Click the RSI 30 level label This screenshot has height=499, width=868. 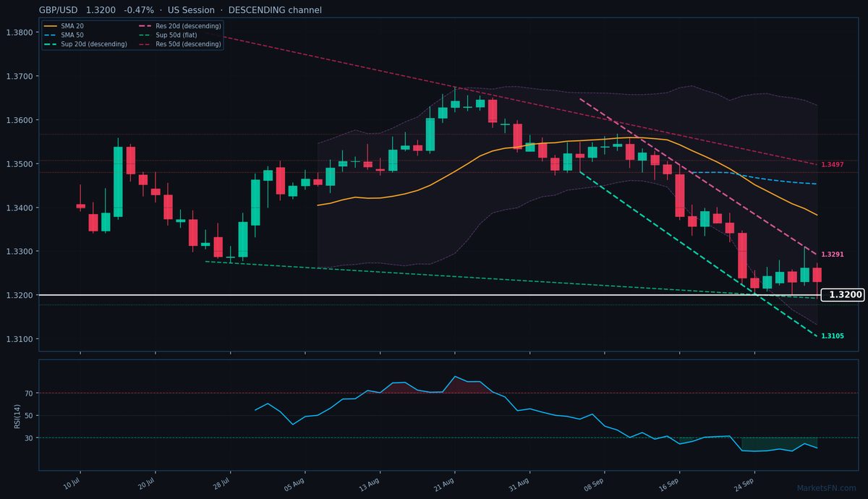[29, 438]
